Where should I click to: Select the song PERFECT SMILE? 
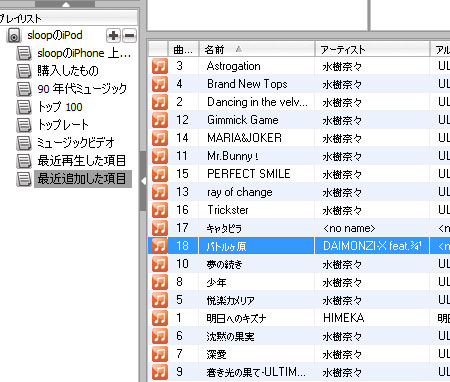248,174
